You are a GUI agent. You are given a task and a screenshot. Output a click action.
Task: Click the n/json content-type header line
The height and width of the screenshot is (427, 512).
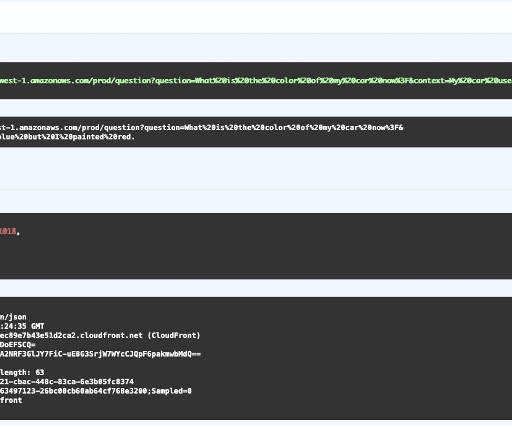pos(13,317)
